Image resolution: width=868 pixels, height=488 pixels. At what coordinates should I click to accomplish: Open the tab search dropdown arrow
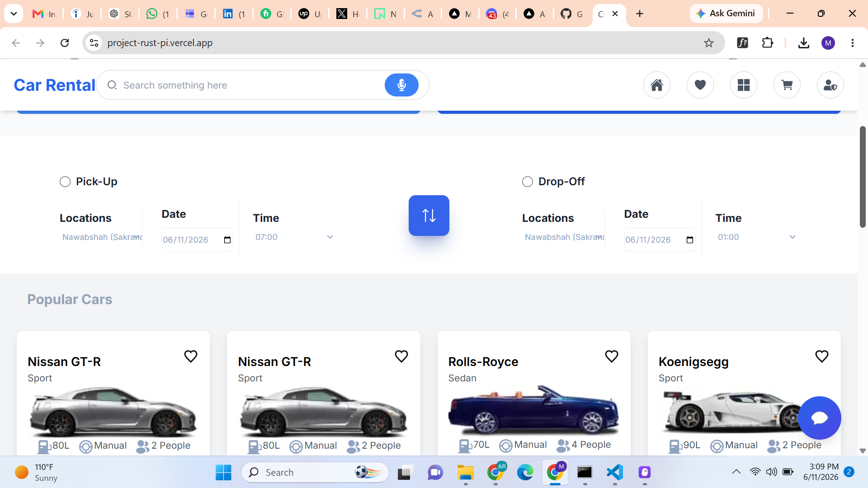[14, 14]
